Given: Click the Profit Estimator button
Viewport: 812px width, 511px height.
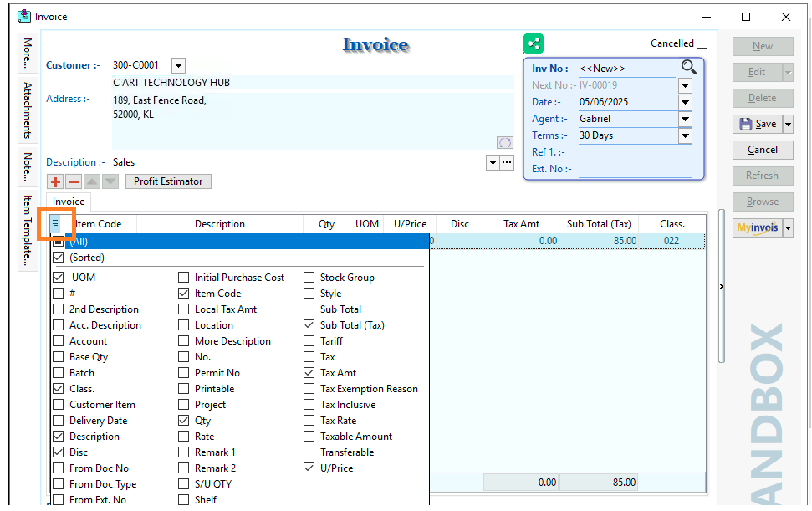Looking at the screenshot, I should [168, 181].
